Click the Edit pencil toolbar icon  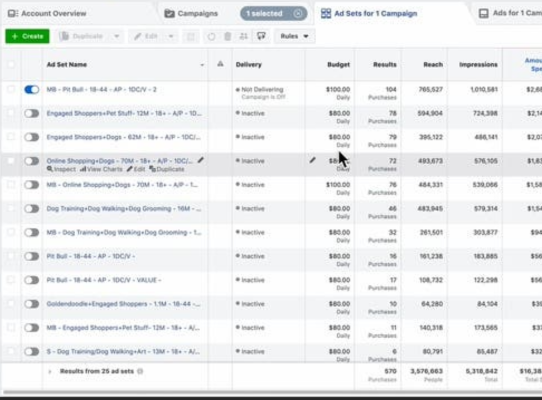point(138,36)
